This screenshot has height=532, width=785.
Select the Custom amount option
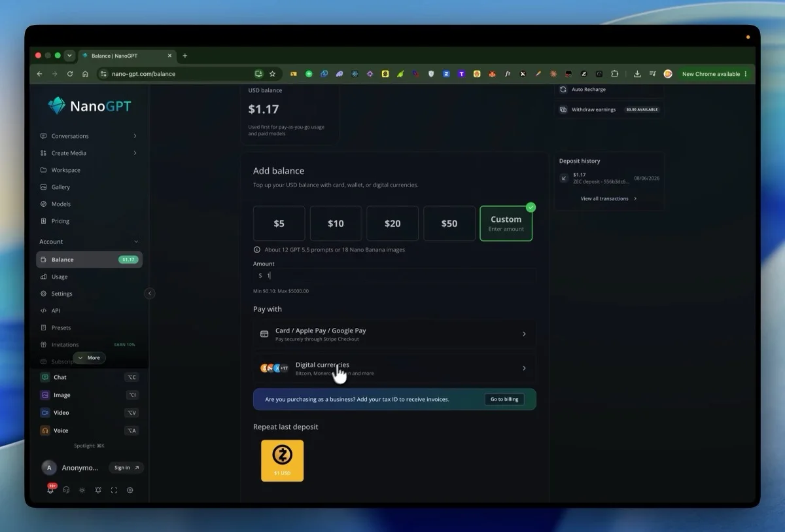(506, 224)
